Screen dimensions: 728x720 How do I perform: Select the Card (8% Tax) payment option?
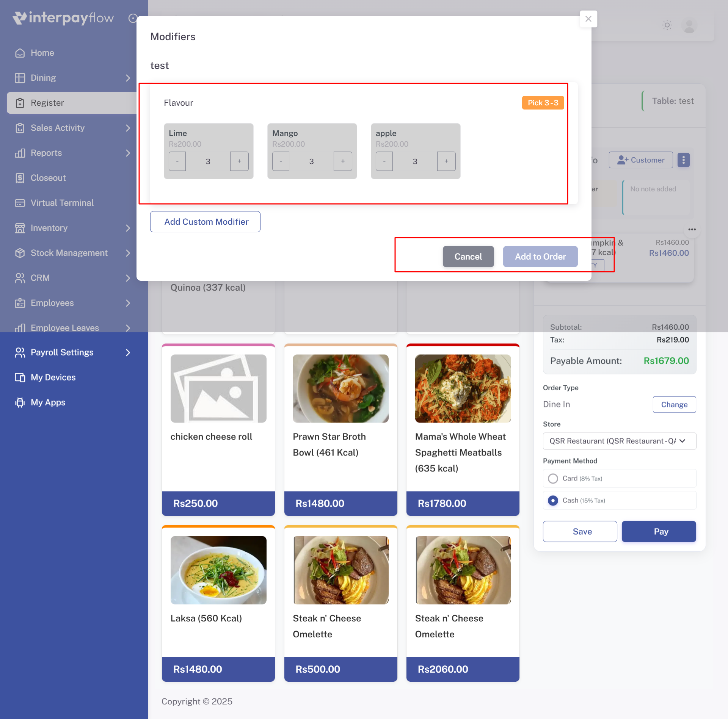[620, 479]
